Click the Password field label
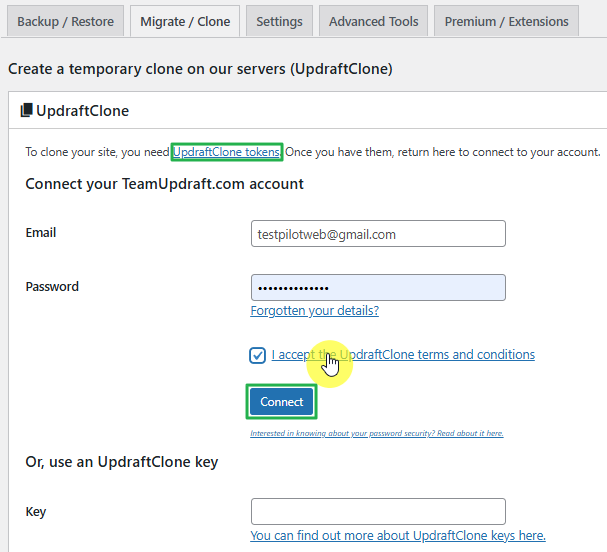The height and width of the screenshot is (552, 607). pyautogui.click(x=52, y=287)
